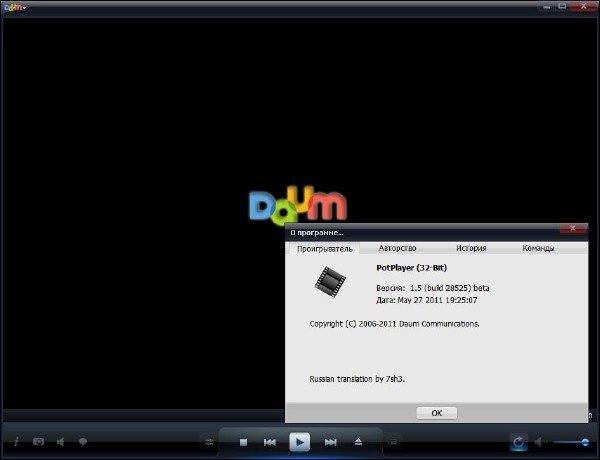Viewport: 600px width, 460px height.
Task: Open the Daum logo main menu dropdown
Action: [15, 7]
